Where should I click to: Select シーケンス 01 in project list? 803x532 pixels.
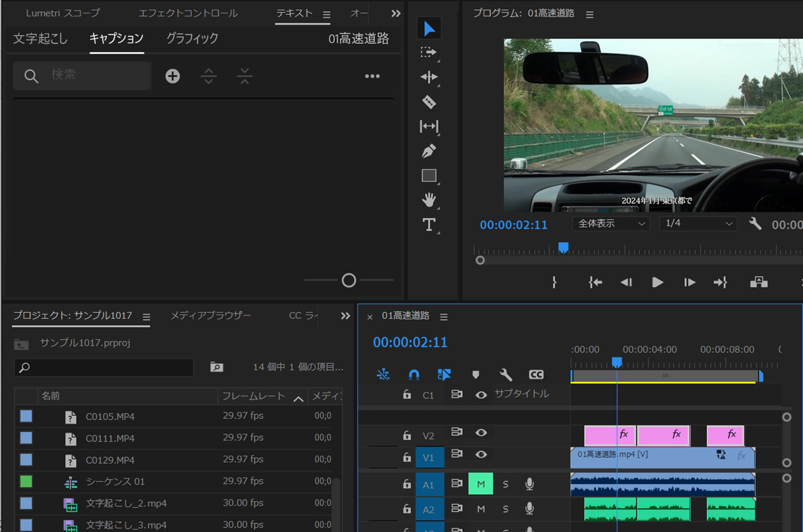point(115,482)
